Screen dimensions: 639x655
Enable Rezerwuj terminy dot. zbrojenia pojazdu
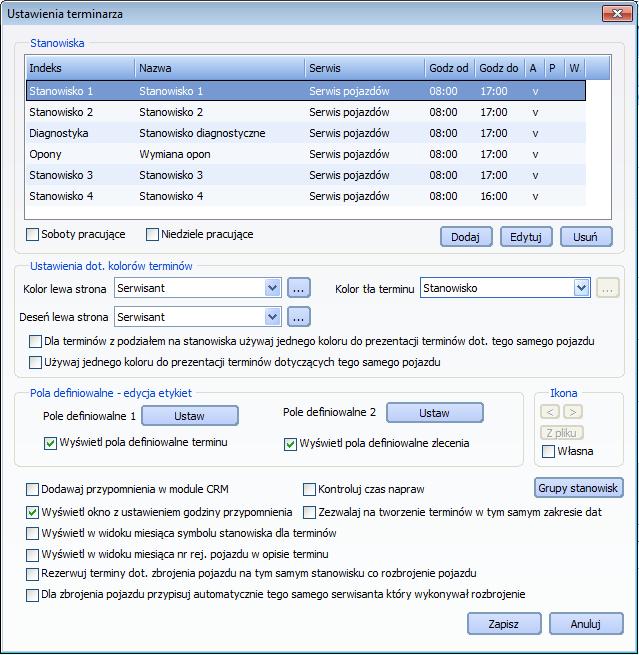click(32, 574)
